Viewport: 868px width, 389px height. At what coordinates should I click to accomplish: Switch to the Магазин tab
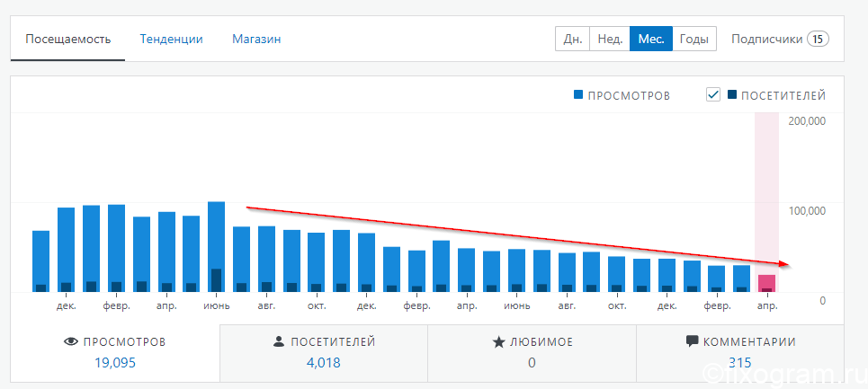pos(256,40)
